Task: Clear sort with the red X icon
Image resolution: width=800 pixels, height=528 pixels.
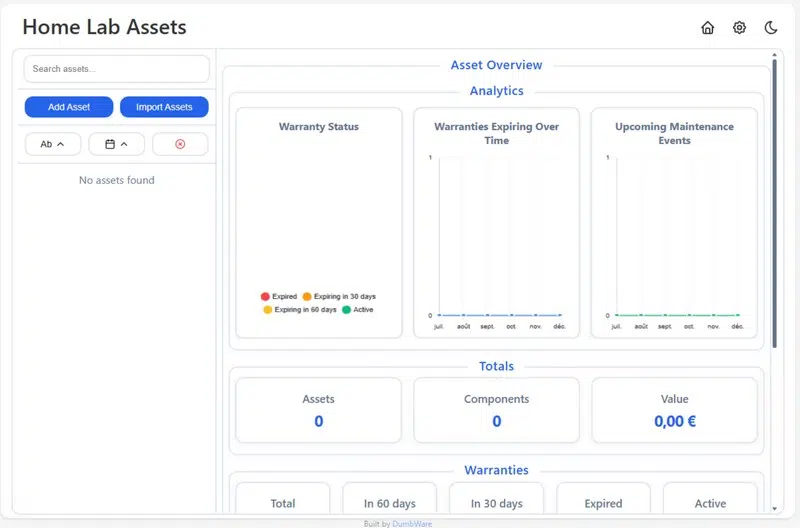Action: (180, 144)
